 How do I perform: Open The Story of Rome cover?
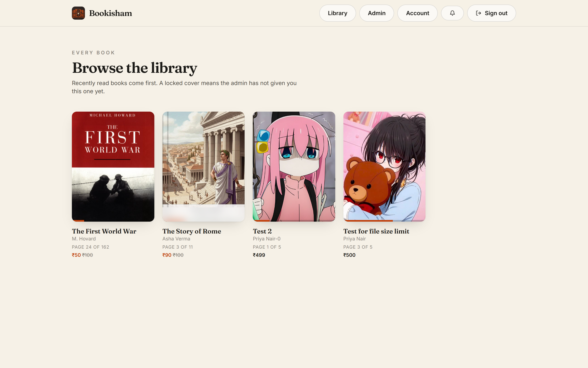[x=203, y=166]
